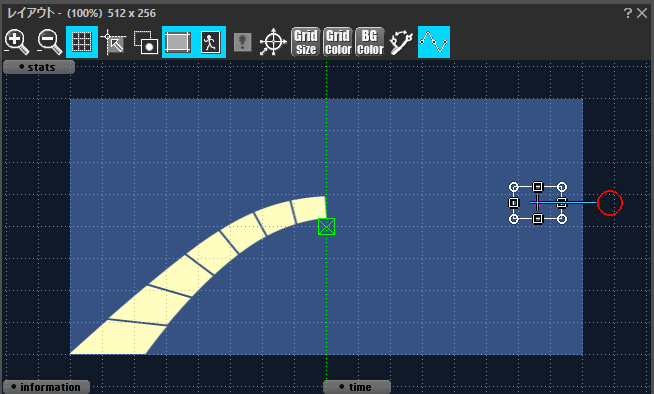Click the help question mark
The width and height of the screenshot is (654, 394).
pos(628,13)
